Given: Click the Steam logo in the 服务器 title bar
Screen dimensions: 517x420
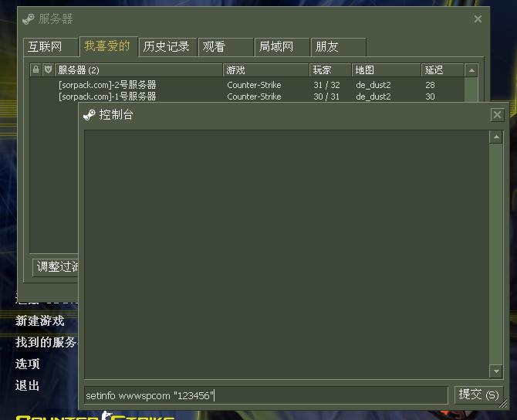Looking at the screenshot, I should tap(29, 19).
